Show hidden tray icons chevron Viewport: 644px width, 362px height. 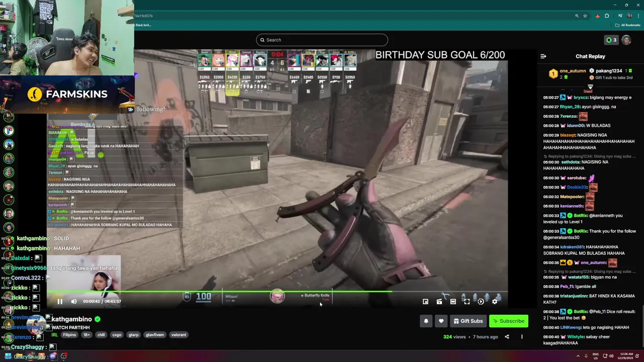[x=578, y=356]
